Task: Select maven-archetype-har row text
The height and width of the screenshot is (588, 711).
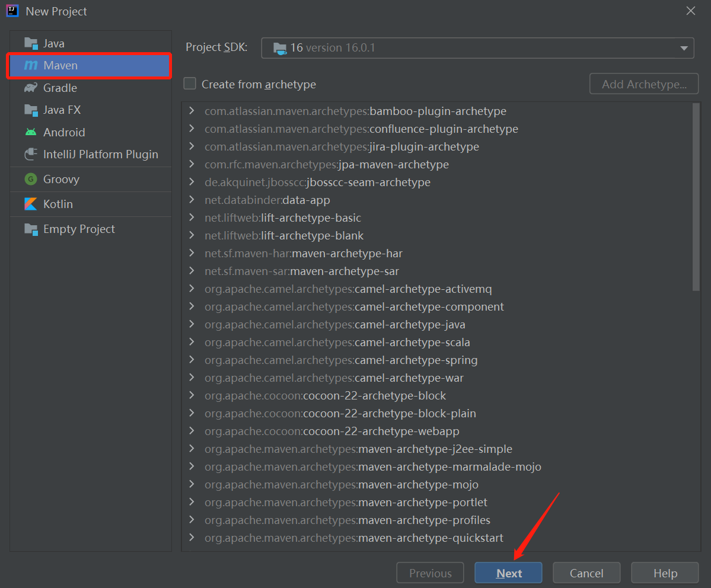Action: (304, 254)
